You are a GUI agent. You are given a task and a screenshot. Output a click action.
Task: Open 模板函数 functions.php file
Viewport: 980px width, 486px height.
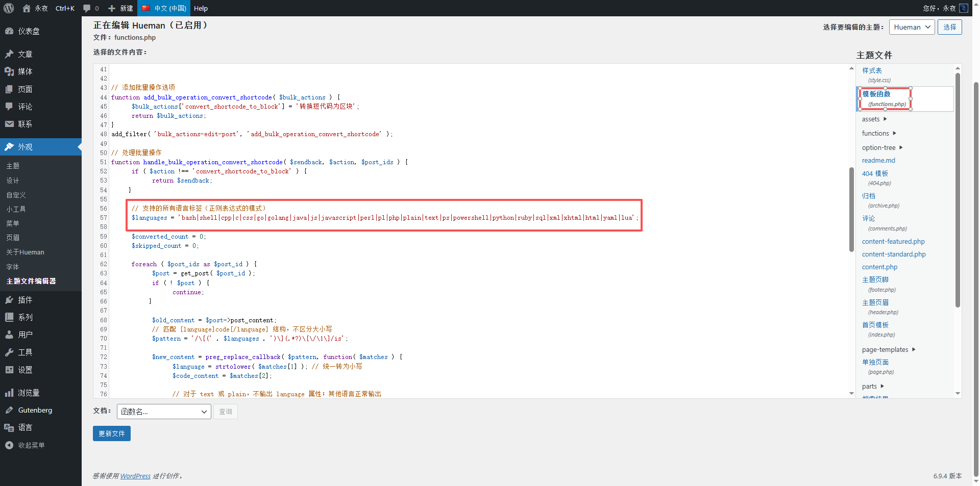coord(876,94)
